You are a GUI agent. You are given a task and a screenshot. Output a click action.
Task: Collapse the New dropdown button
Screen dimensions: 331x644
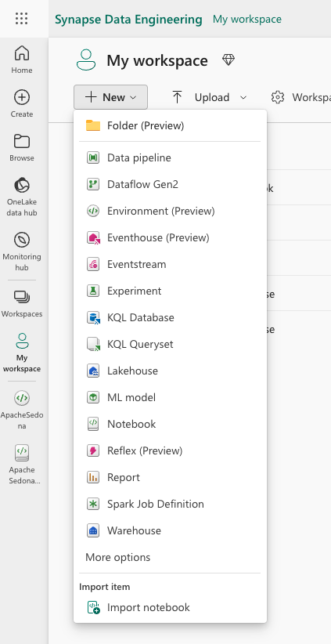[x=111, y=97]
